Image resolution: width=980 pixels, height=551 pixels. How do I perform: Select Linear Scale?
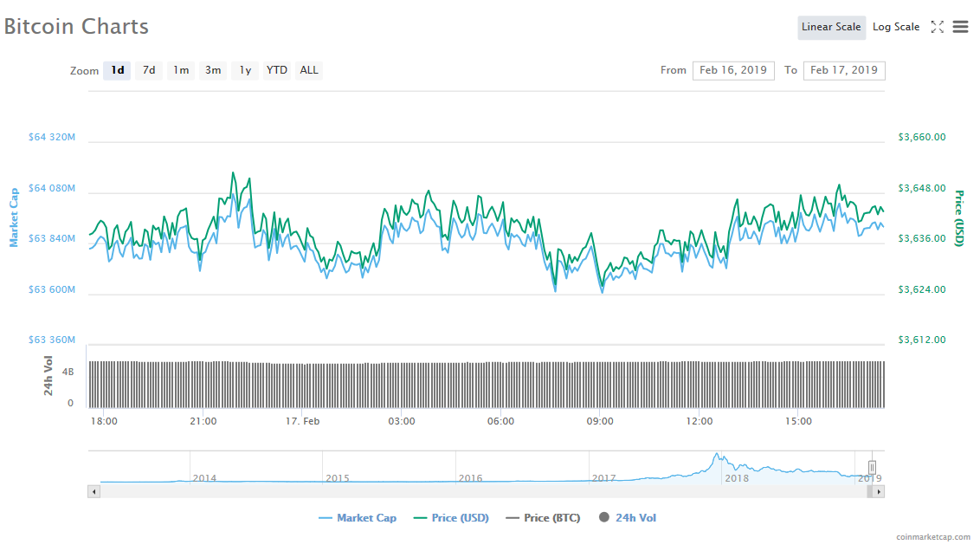click(x=831, y=27)
